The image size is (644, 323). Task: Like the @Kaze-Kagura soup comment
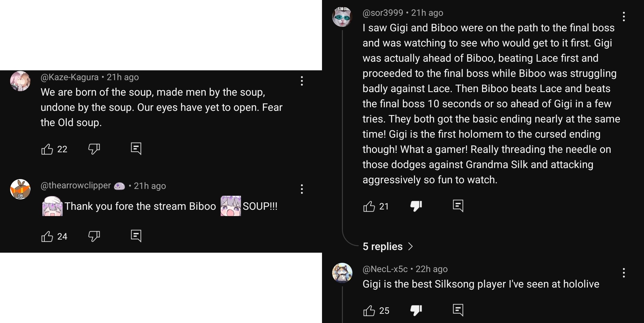pos(47,149)
